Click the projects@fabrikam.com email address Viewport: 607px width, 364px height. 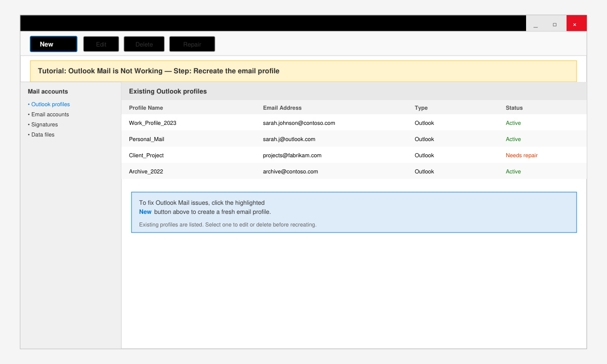coord(292,155)
